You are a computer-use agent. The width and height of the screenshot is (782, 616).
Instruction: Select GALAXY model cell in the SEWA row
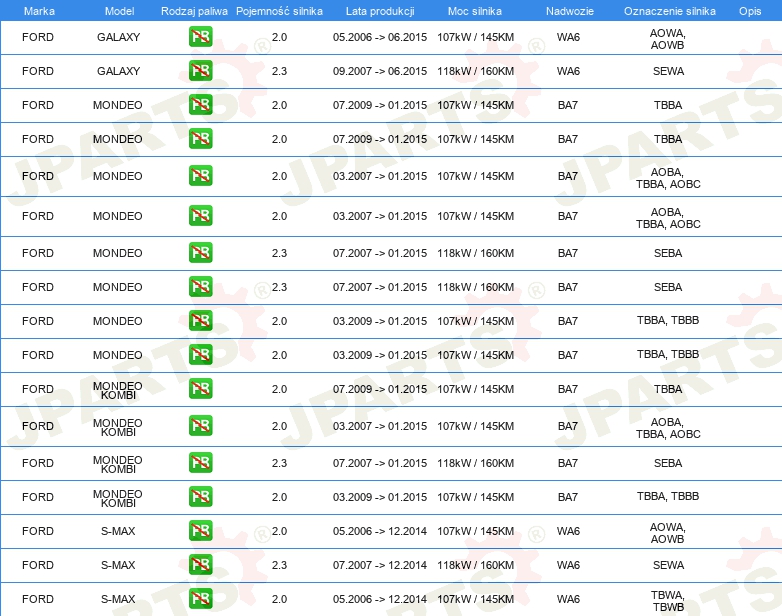[118, 71]
